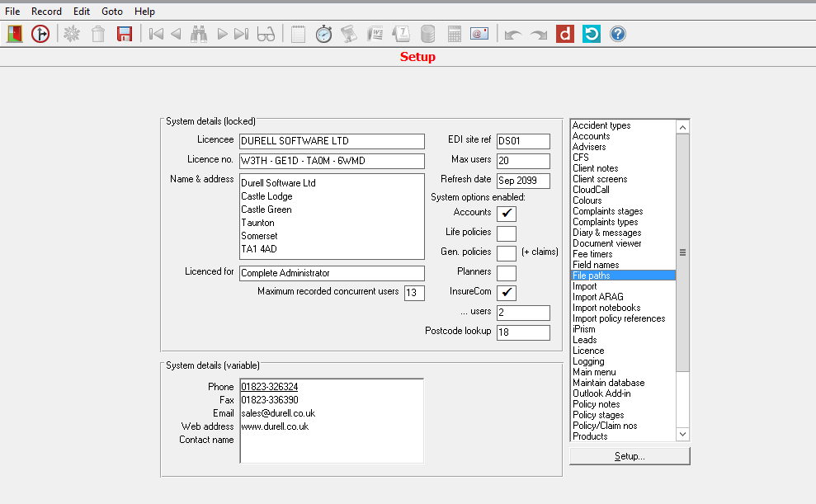Click the exit door icon
Screen dimensions: 816x504
coord(15,35)
